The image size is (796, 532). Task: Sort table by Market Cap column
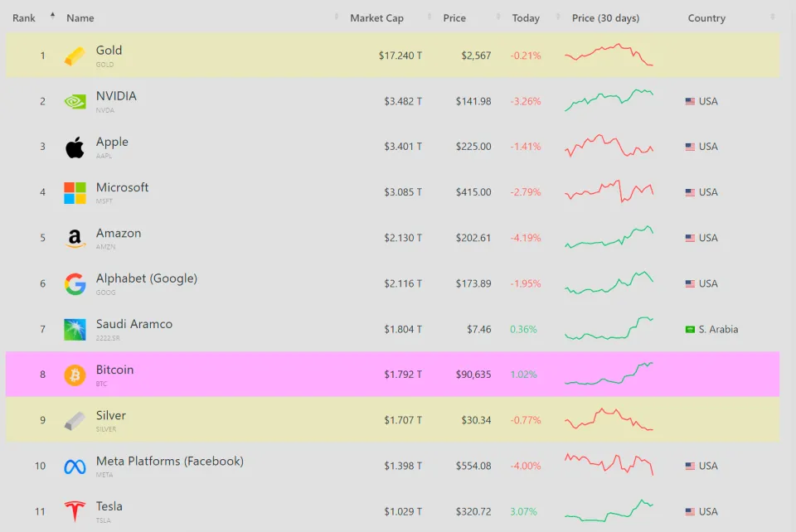coord(376,17)
